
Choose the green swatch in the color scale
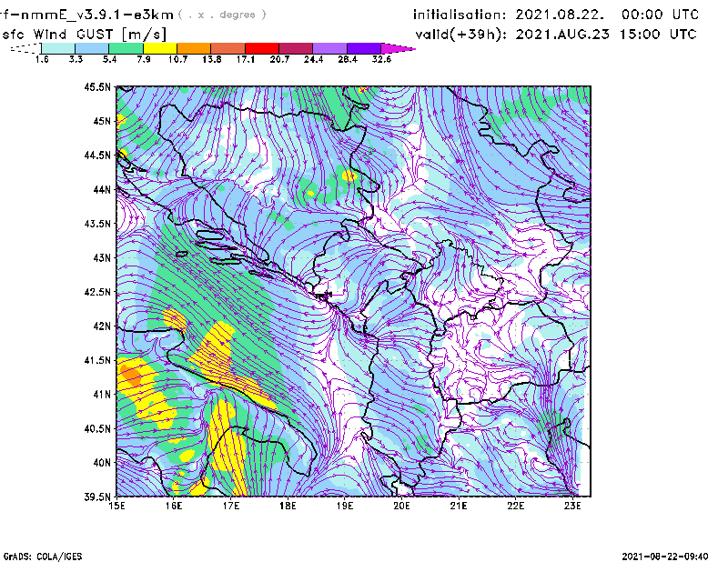[126, 47]
